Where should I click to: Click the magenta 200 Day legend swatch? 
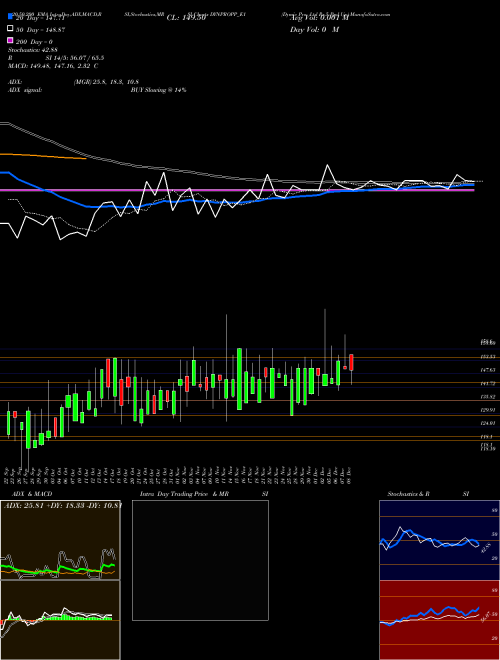10,40
